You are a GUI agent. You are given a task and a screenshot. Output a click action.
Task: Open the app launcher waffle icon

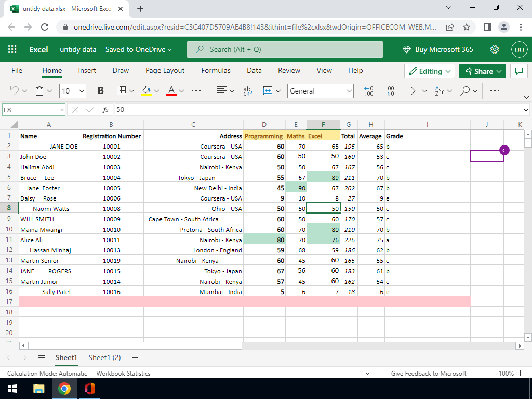12,49
